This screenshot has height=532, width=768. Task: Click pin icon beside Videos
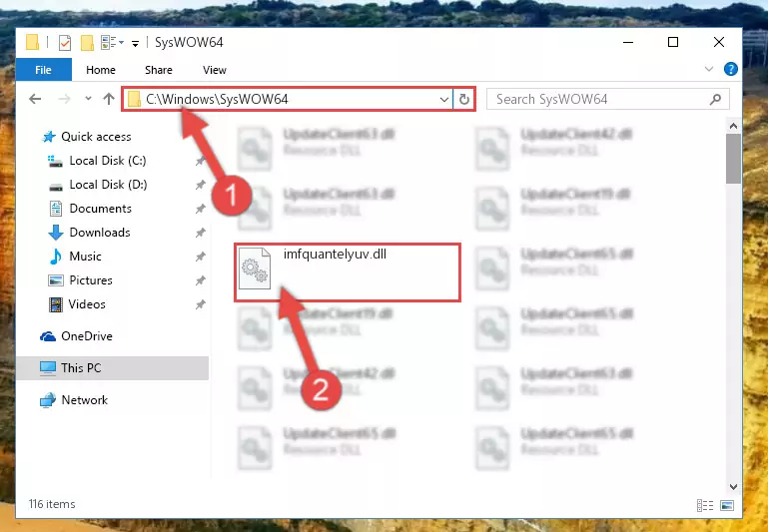tap(200, 304)
